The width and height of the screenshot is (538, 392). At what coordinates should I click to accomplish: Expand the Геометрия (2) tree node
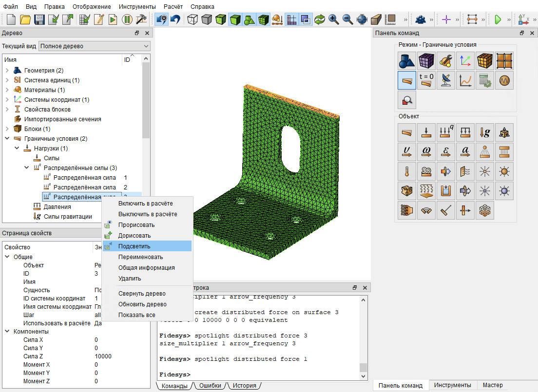coord(7,70)
